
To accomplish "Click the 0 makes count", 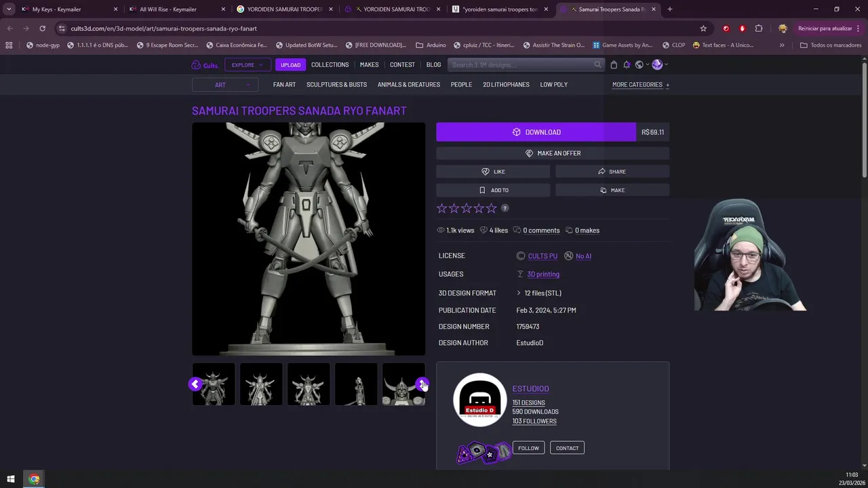I will 587,230.
